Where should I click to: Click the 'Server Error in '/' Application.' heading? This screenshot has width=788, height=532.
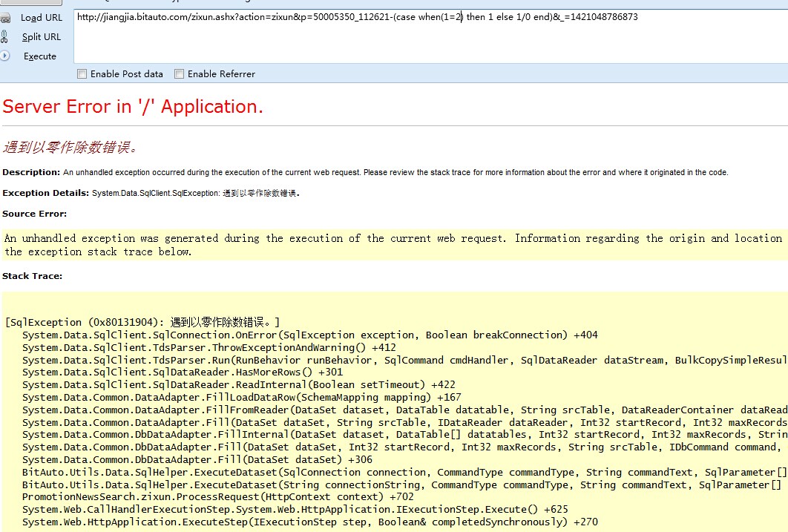[x=133, y=107]
